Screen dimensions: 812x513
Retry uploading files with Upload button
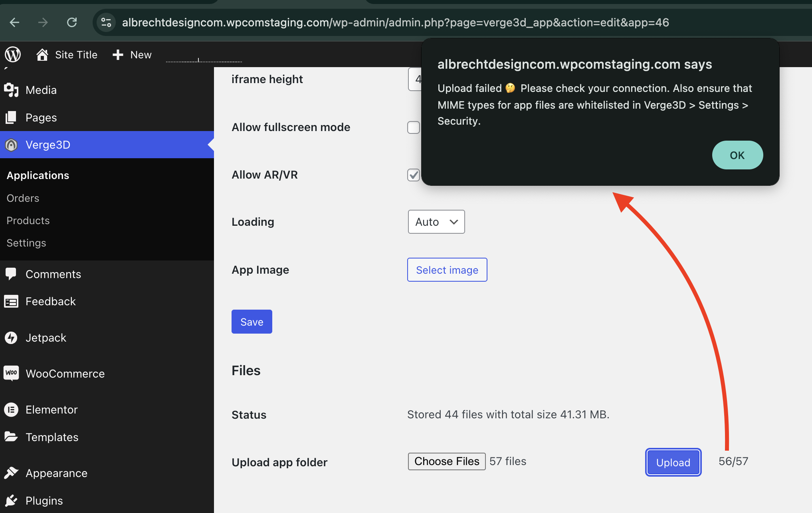tap(673, 462)
